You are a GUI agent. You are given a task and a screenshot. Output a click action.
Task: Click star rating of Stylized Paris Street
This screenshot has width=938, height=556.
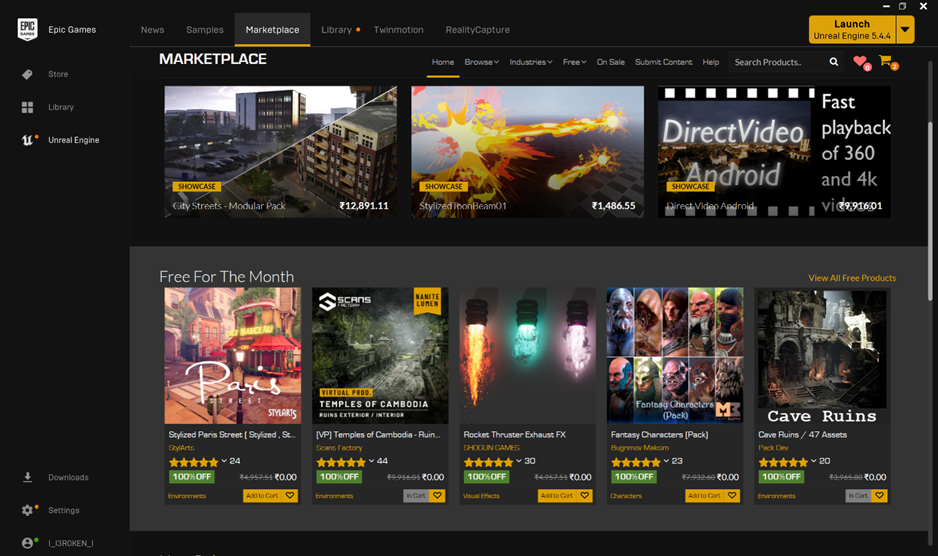coord(194,462)
